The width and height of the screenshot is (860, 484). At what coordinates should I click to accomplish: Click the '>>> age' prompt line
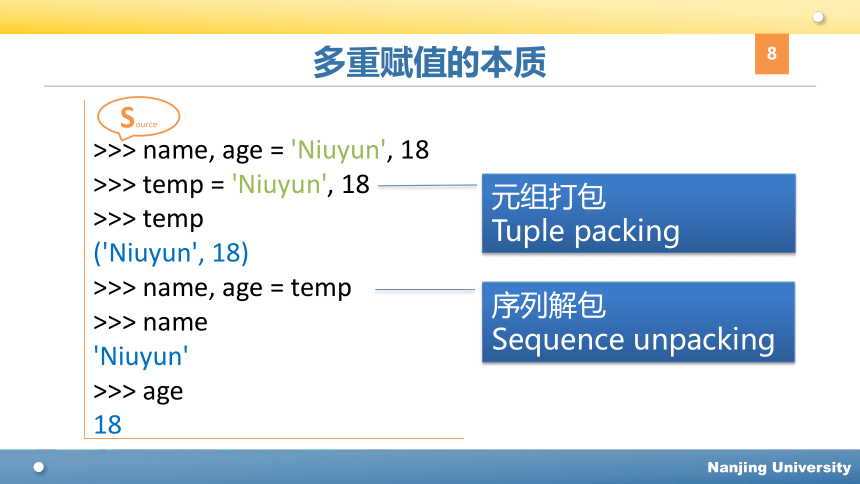click(138, 392)
